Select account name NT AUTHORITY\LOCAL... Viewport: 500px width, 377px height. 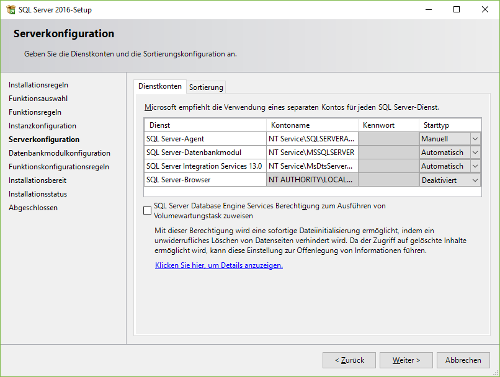(x=312, y=180)
